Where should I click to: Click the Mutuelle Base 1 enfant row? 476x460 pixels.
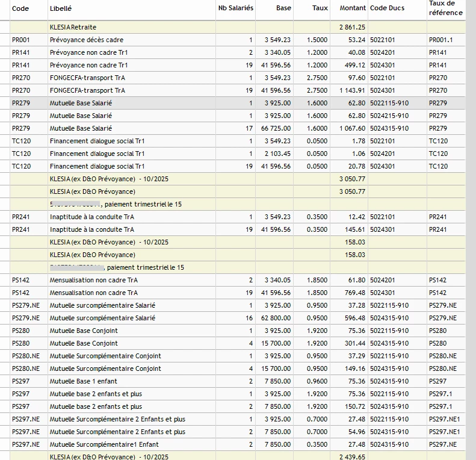[x=84, y=381]
